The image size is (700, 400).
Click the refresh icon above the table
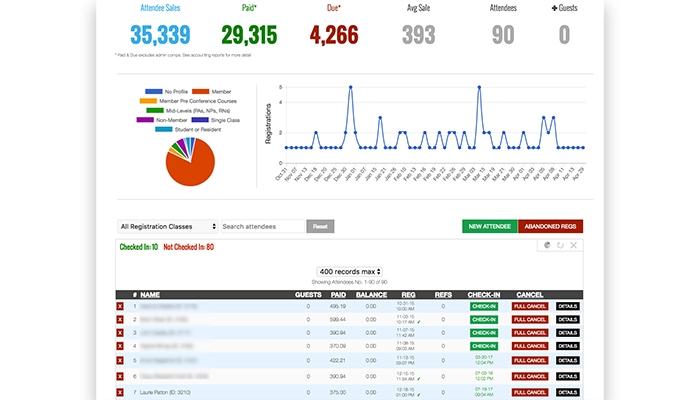click(560, 245)
